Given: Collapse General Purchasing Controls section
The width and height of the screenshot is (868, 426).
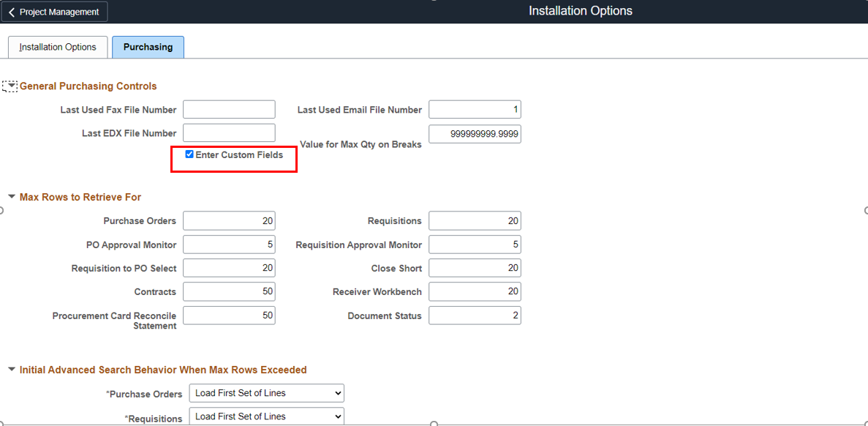Looking at the screenshot, I should click(x=11, y=86).
